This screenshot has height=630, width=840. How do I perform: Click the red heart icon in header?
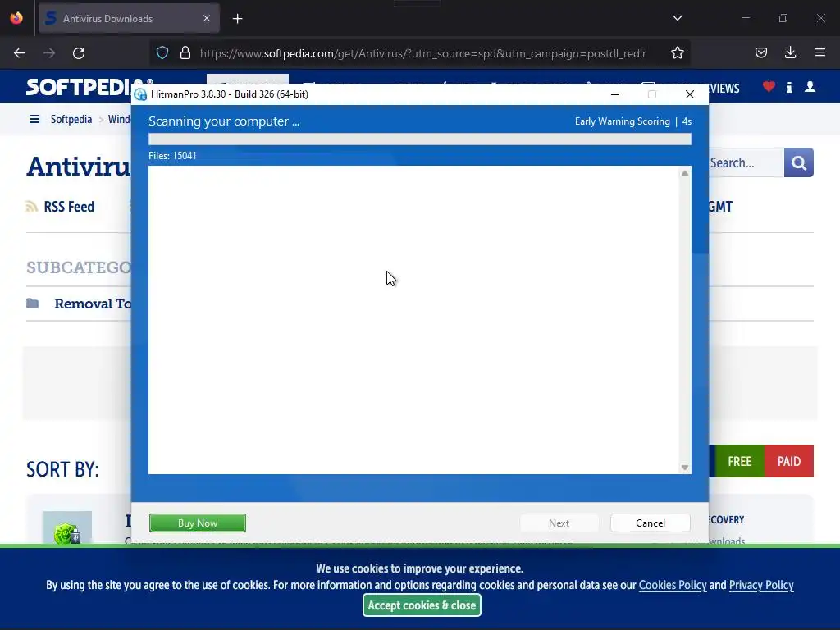pos(769,86)
